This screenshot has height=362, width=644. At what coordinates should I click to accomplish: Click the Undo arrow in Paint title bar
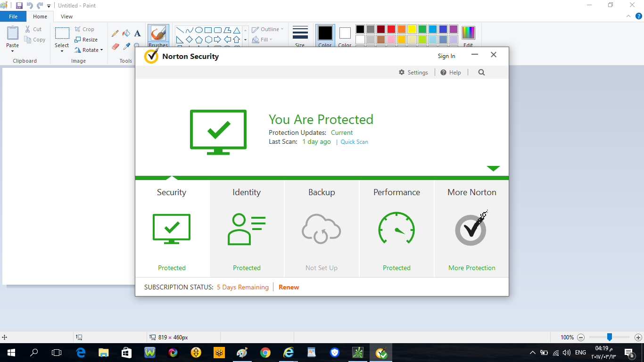[30, 6]
